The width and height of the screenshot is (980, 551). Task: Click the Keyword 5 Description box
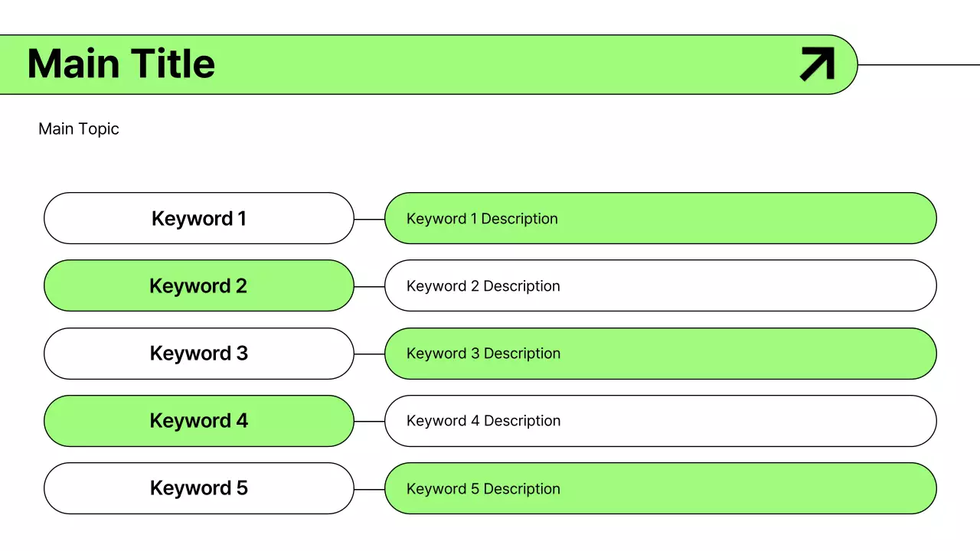[x=660, y=488]
